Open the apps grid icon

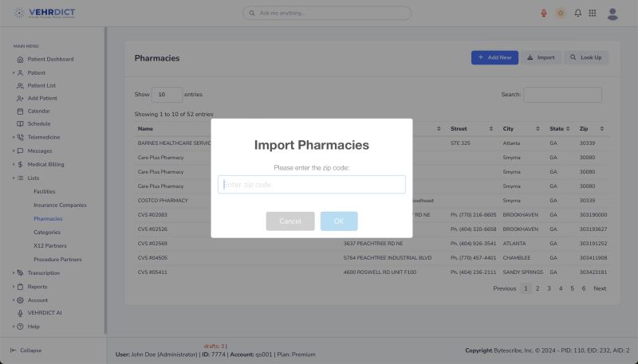(593, 13)
